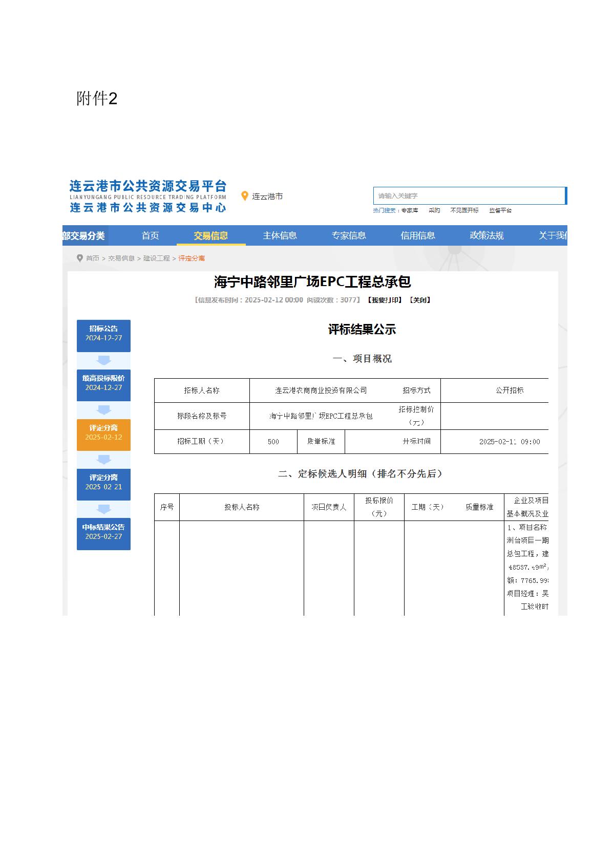Click the arrow below 最高投标限价 step
Image resolution: width=614 pixels, height=868 pixels.
[x=104, y=410]
